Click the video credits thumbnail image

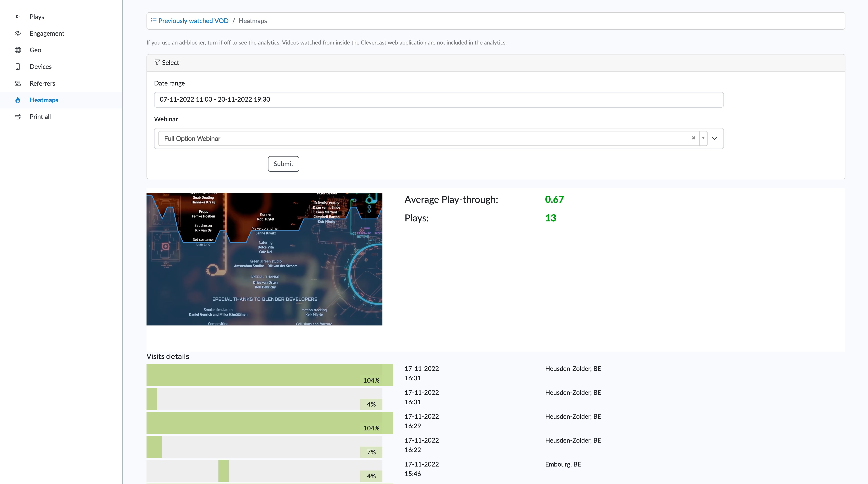point(264,259)
